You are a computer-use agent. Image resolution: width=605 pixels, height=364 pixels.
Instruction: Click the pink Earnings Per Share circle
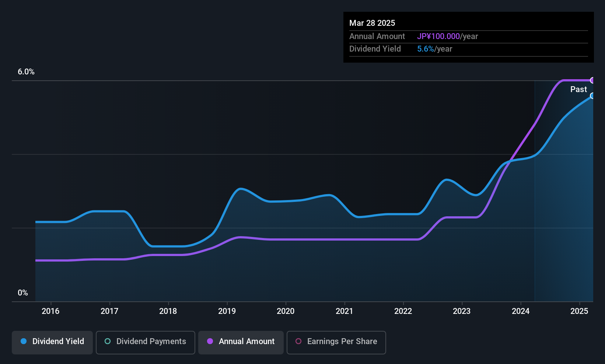[298, 342]
